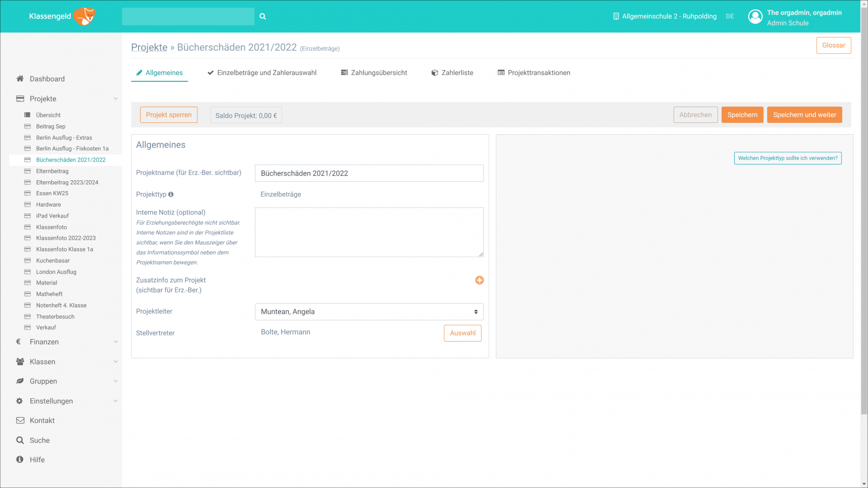This screenshot has width=868, height=488.
Task: Click the Projektname input field
Action: pos(369,173)
